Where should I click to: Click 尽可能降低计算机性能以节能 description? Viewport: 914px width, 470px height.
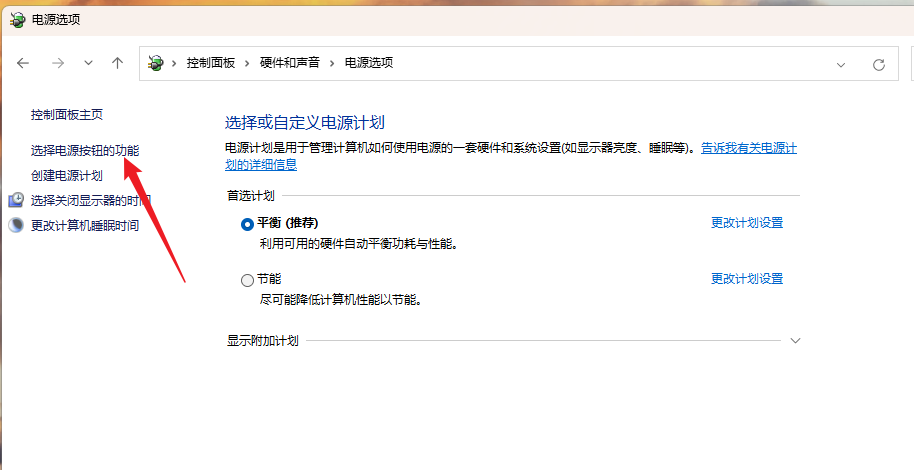pyautogui.click(x=341, y=300)
